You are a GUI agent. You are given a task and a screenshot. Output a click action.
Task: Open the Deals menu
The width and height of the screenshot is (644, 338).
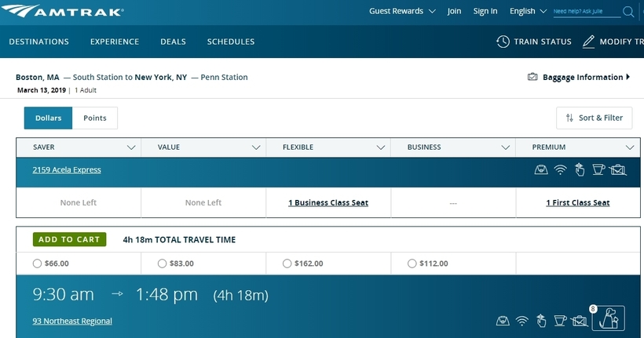click(173, 42)
